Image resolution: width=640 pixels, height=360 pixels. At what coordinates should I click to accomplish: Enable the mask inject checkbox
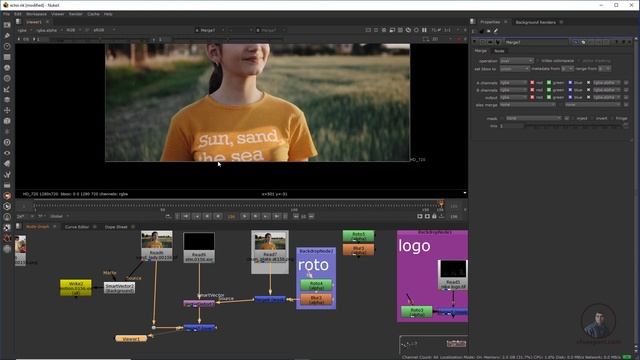573,118
